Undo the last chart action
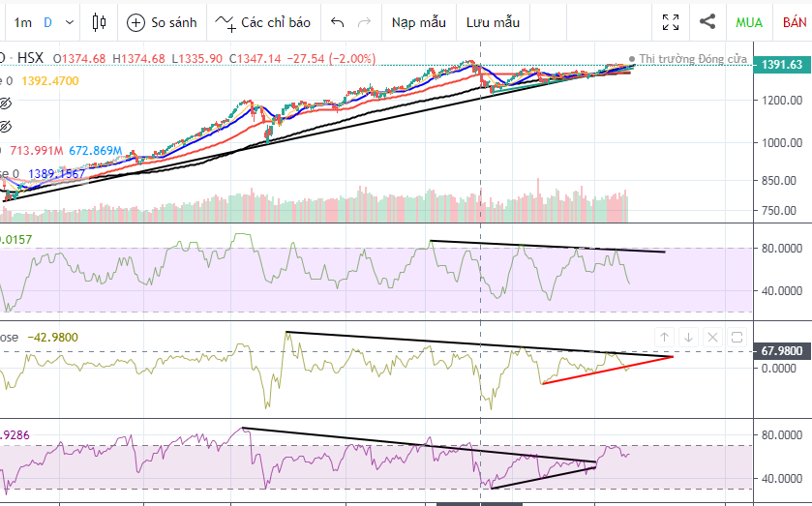Viewport: 812px width, 506px height. tap(337, 21)
